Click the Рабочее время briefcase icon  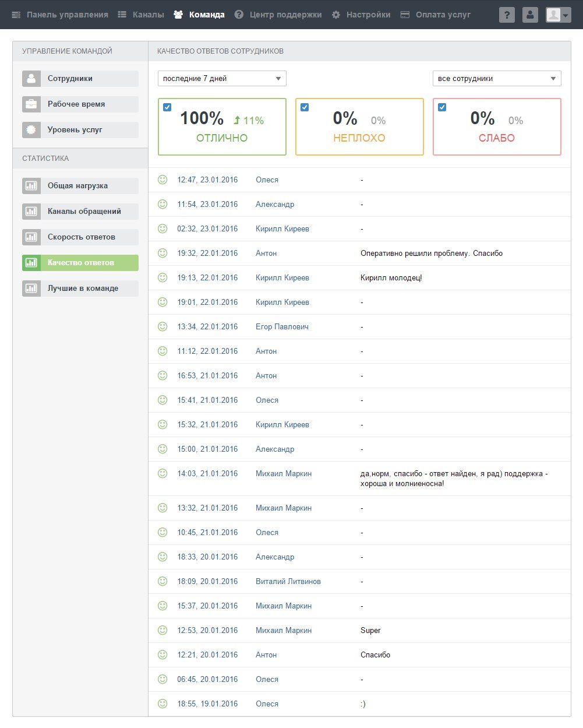coord(31,104)
